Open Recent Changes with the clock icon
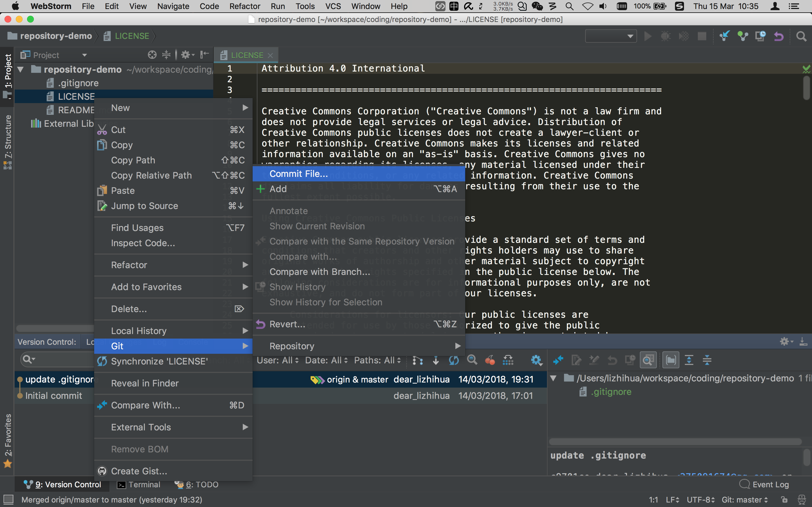812x507 pixels. [761, 36]
